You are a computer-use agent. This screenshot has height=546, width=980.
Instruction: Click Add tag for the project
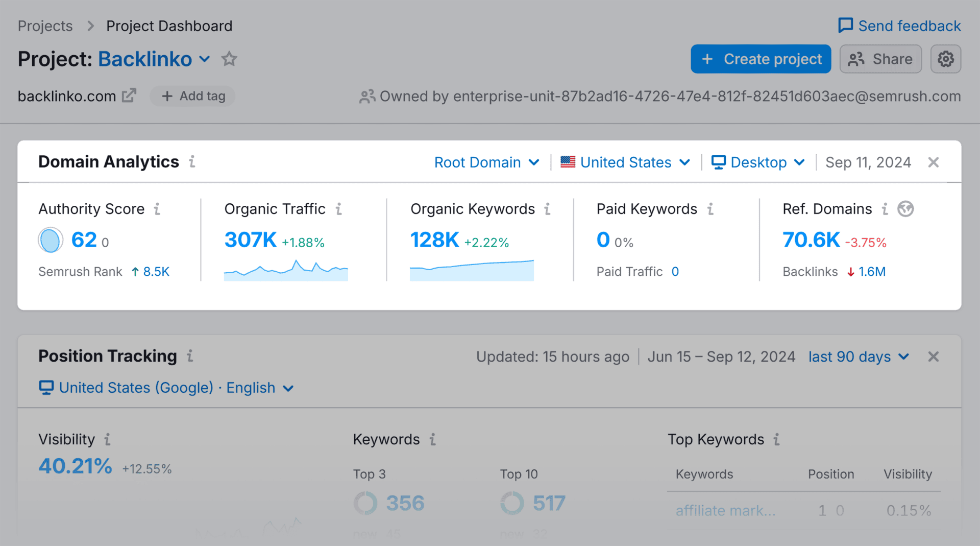coord(192,96)
